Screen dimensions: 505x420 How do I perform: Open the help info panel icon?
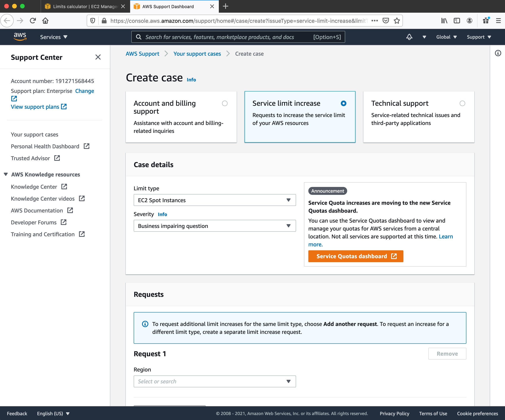tap(498, 53)
